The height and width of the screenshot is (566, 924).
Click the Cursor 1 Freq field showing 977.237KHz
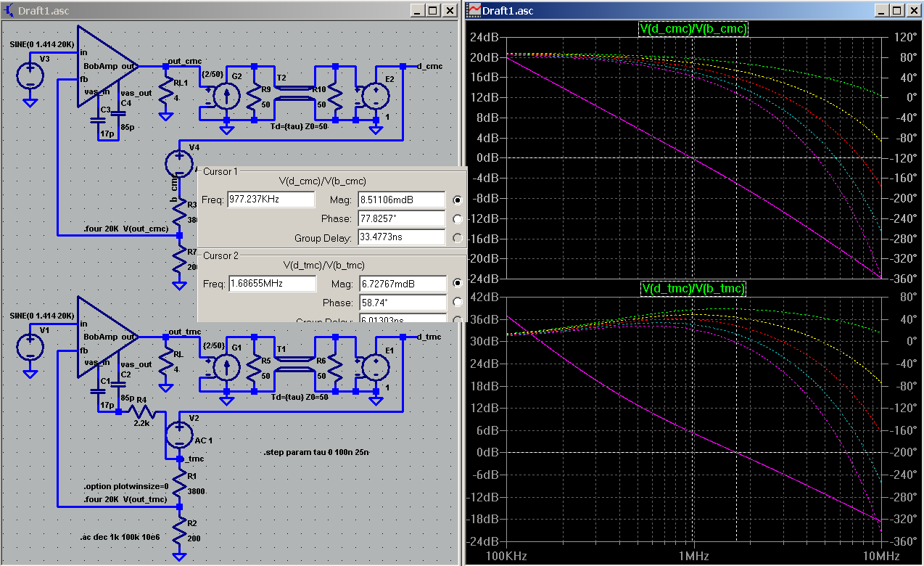(271, 200)
